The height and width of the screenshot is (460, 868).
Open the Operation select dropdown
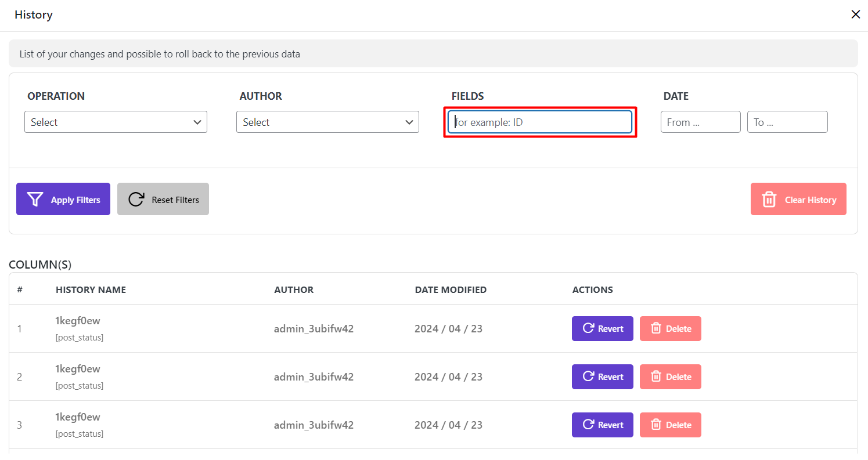116,122
